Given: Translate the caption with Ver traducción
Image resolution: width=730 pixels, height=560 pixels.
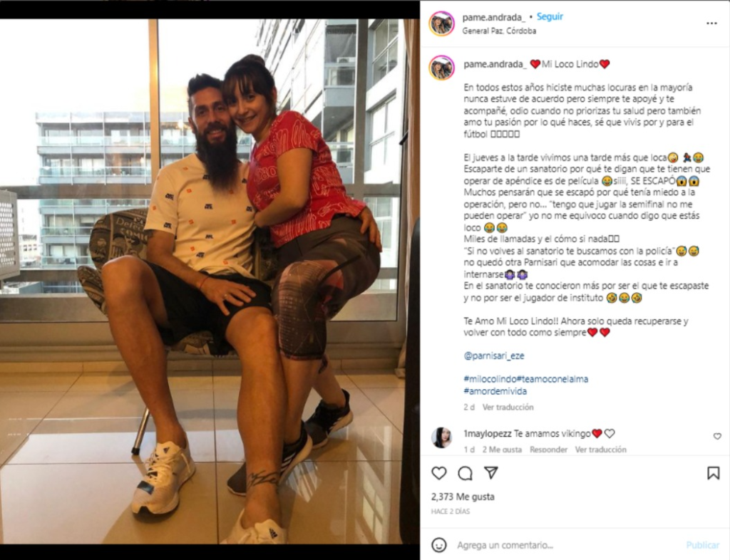Looking at the screenshot, I should [508, 407].
